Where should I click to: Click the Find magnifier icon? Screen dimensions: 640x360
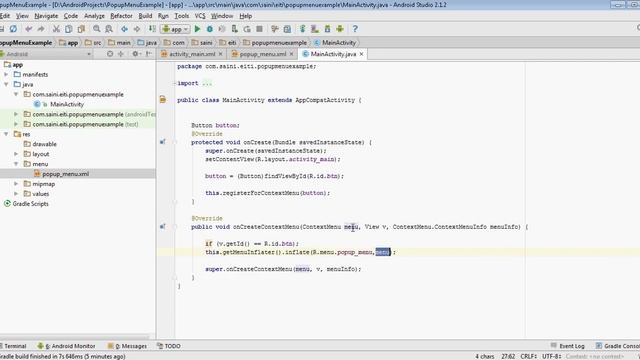coord(97,29)
